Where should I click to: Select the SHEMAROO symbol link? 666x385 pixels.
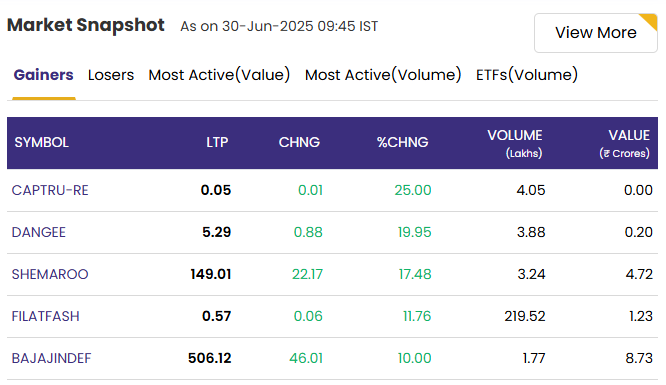50,274
